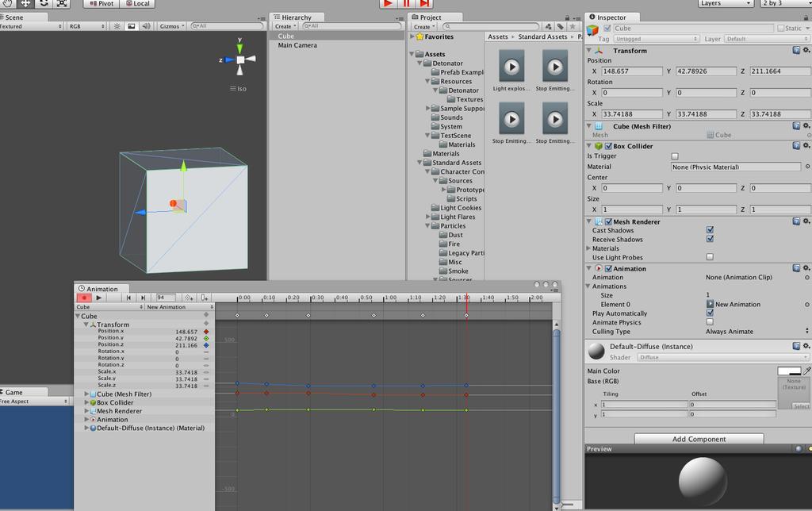Click the Main Color white swatch
This screenshot has width=812, height=511.
tap(789, 371)
